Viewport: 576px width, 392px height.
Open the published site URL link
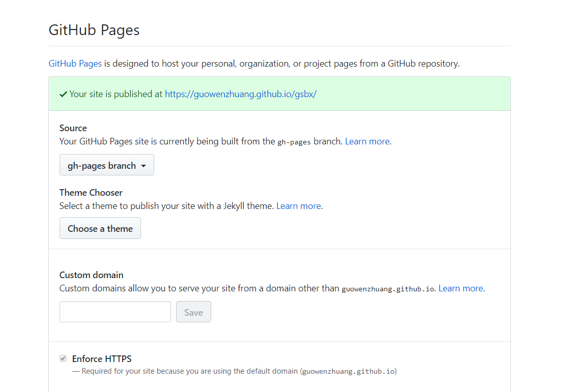(x=240, y=94)
